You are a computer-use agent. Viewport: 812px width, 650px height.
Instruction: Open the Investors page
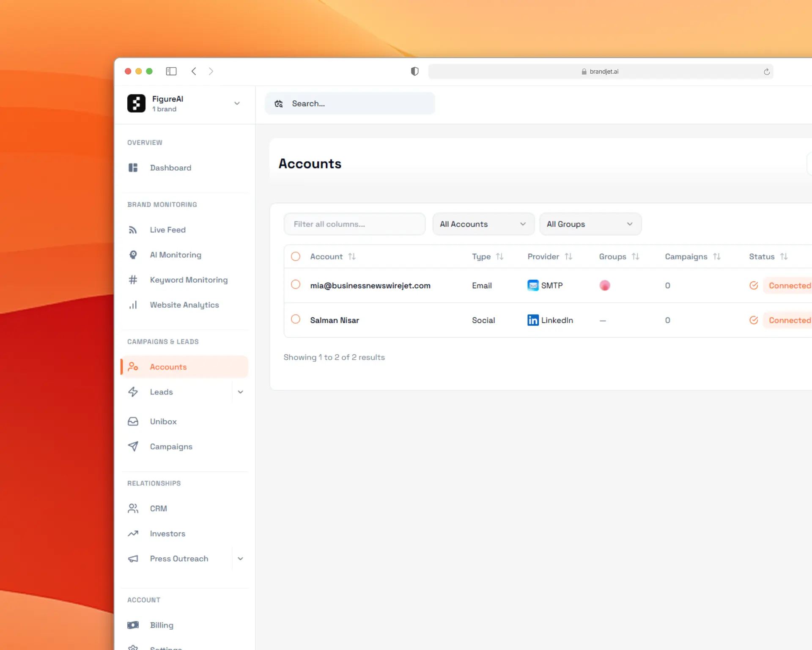point(167,534)
